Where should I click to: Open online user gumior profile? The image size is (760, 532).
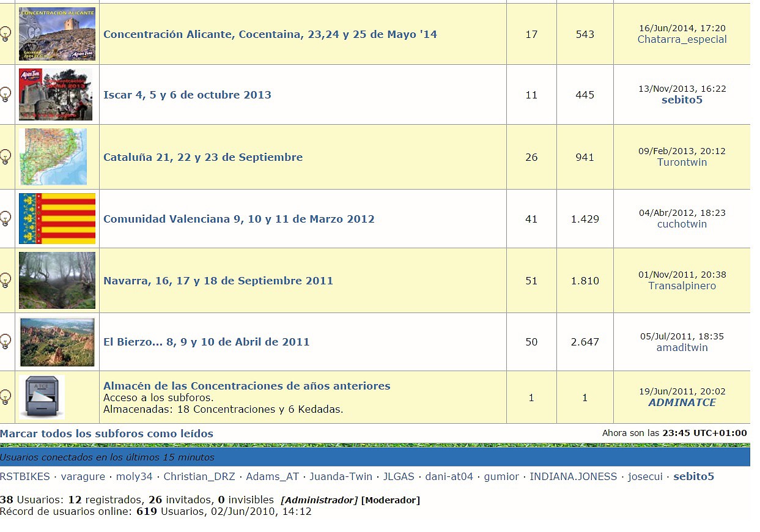coord(501,476)
